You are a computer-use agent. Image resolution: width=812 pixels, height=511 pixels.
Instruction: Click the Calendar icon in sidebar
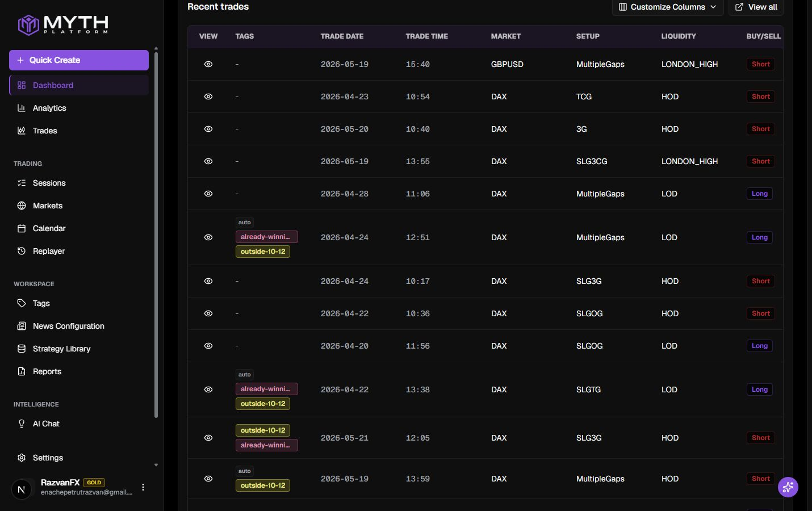point(22,228)
